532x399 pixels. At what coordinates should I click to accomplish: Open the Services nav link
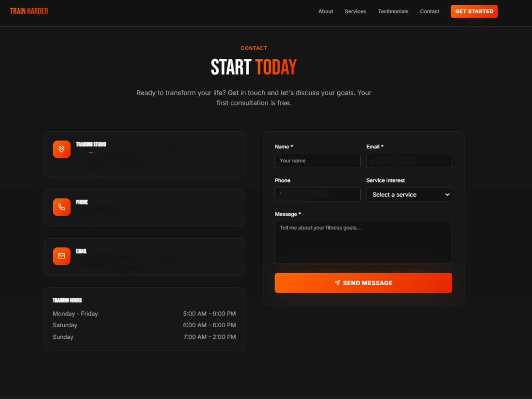[x=355, y=11]
